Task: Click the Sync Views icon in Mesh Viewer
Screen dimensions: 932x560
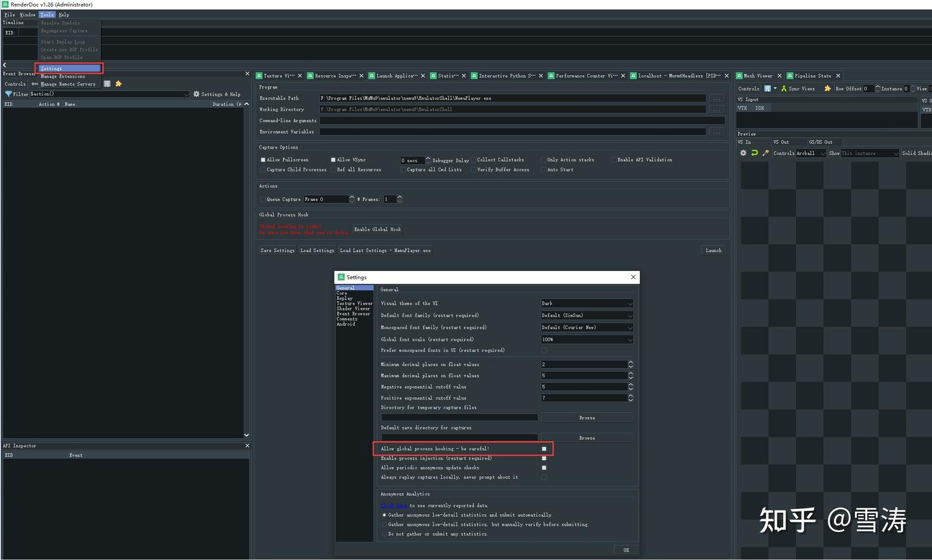Action: [x=784, y=89]
